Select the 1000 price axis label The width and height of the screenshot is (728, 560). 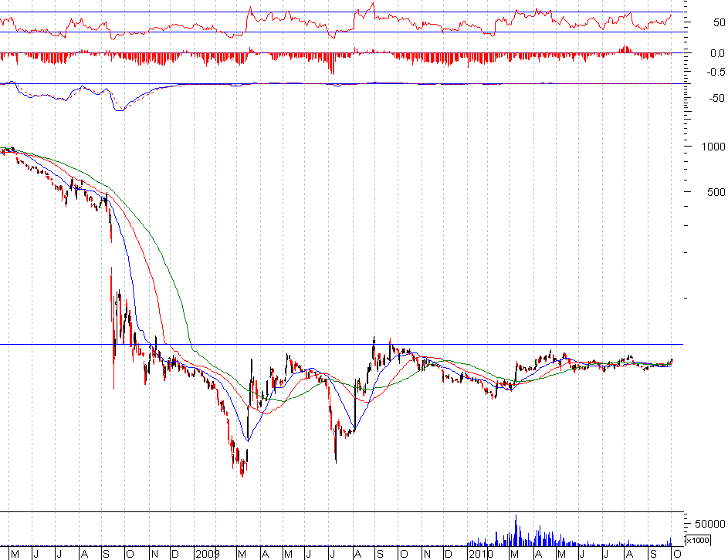coord(713,147)
